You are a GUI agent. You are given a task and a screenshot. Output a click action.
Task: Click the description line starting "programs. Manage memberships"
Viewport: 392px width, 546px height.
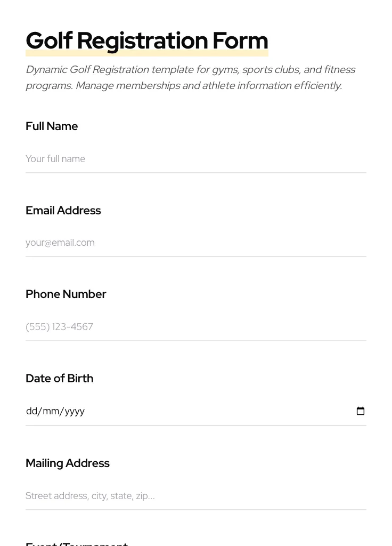tap(183, 86)
